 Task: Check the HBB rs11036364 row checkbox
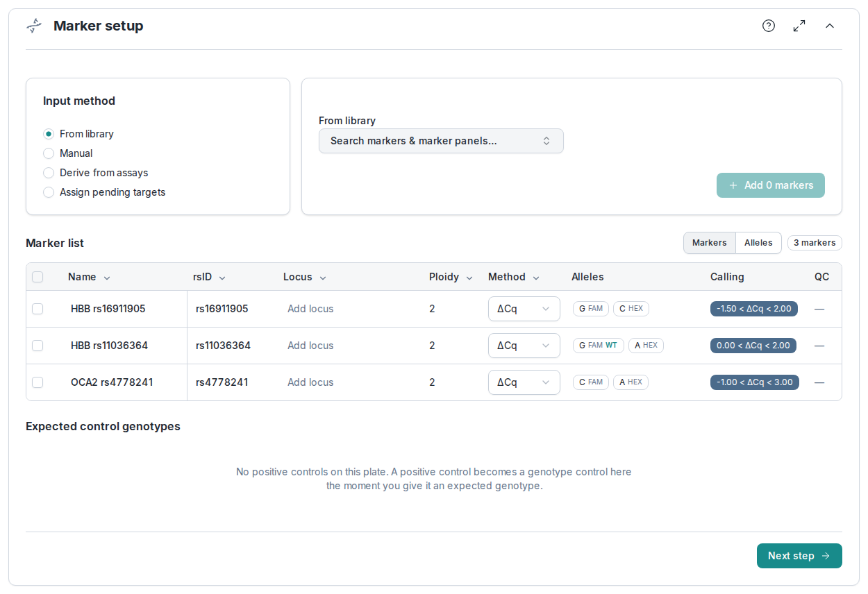pyautogui.click(x=37, y=346)
